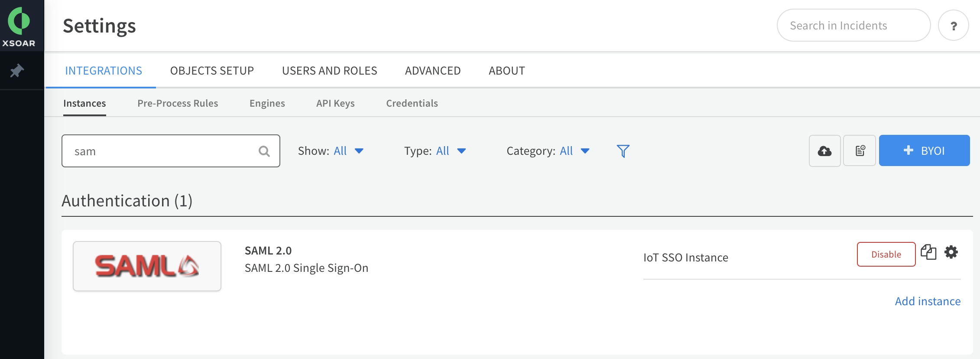Switch to Users and Roles tab
This screenshot has height=359, width=980.
(x=329, y=71)
